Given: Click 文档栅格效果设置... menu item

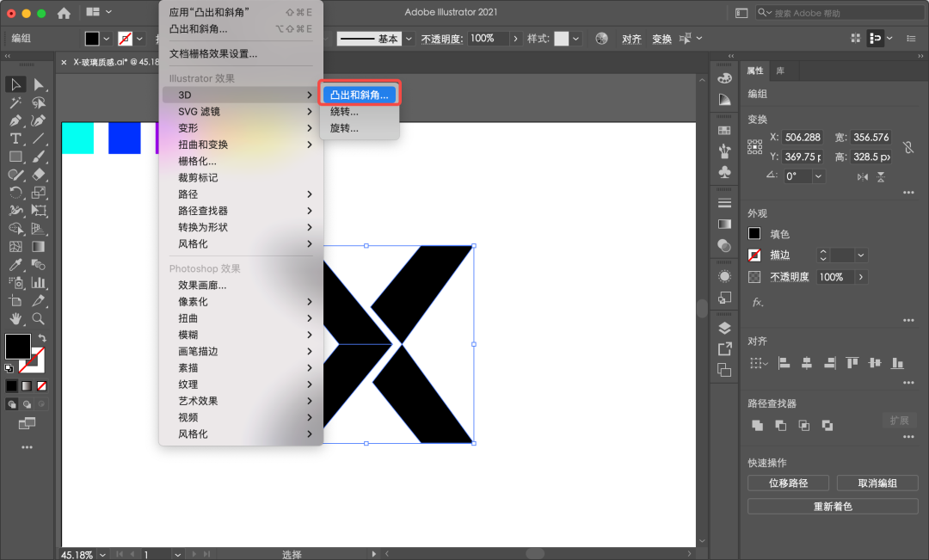Looking at the screenshot, I should click(213, 54).
